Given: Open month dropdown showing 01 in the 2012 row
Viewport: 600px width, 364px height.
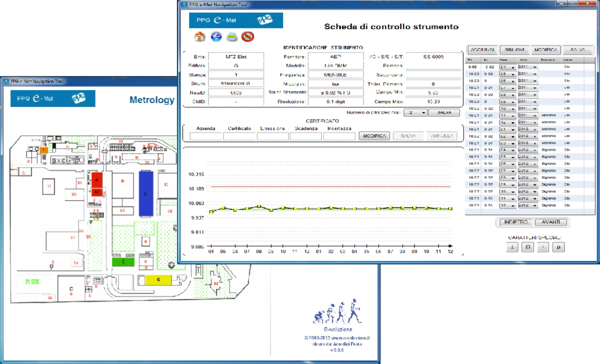Looking at the screenshot, I should [507, 129].
